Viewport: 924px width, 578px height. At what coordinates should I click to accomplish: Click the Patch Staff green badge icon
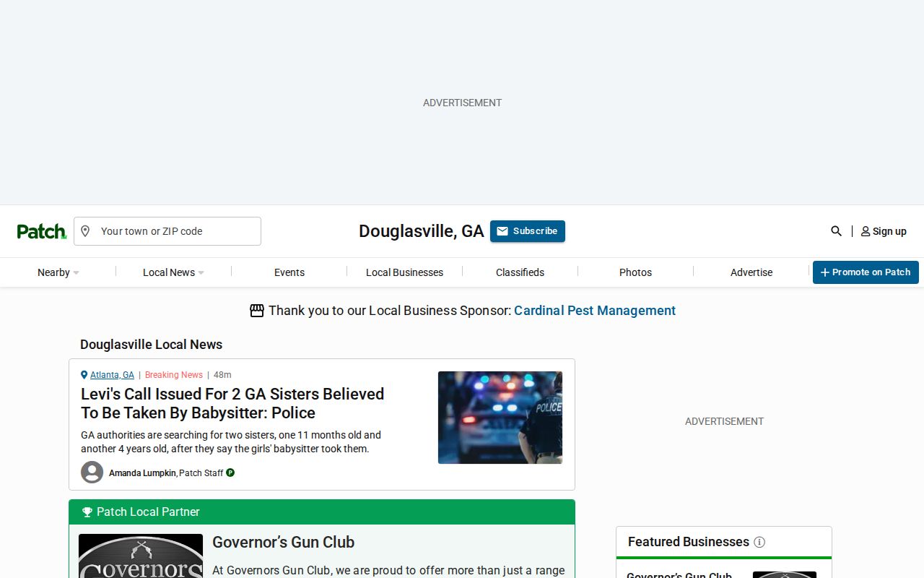click(x=230, y=473)
